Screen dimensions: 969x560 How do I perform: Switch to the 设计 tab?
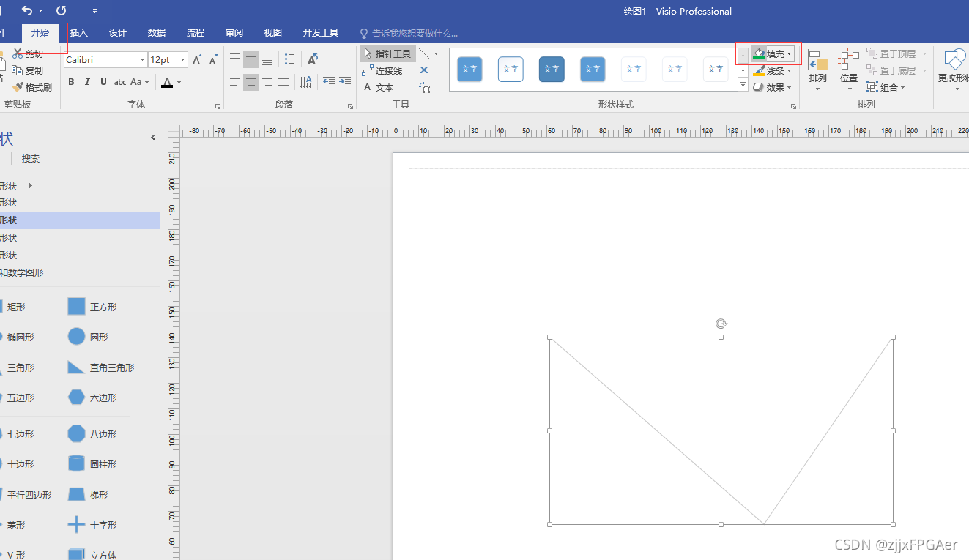click(x=118, y=33)
